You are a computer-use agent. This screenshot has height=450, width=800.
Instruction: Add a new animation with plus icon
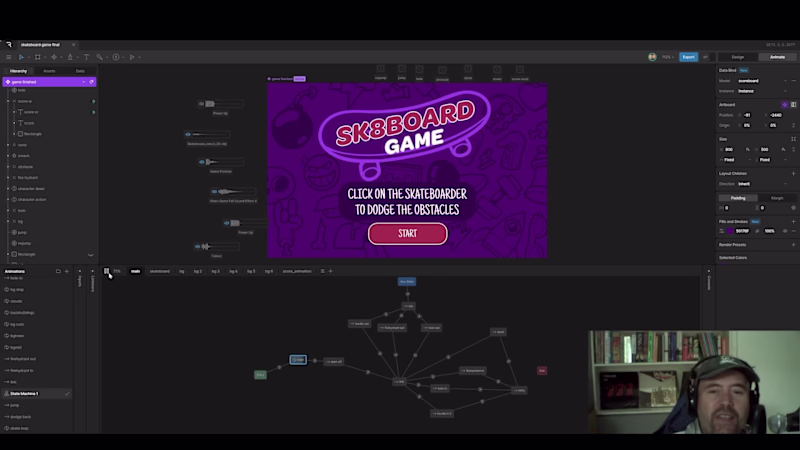66,271
